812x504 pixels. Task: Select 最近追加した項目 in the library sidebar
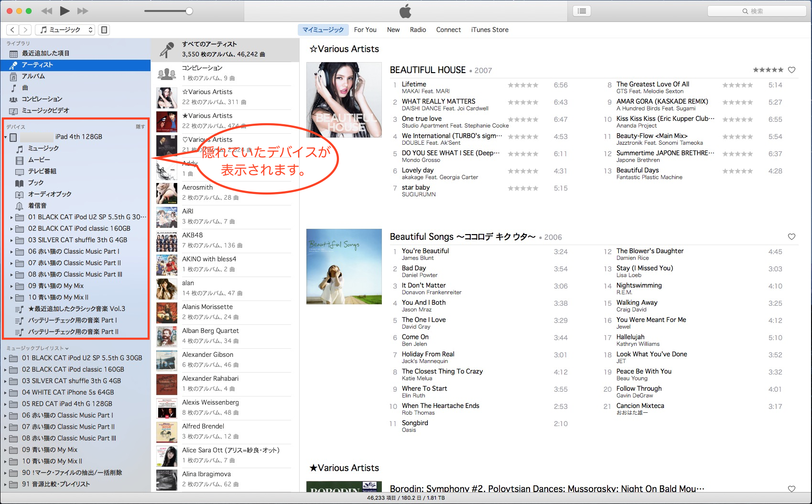coord(76,54)
